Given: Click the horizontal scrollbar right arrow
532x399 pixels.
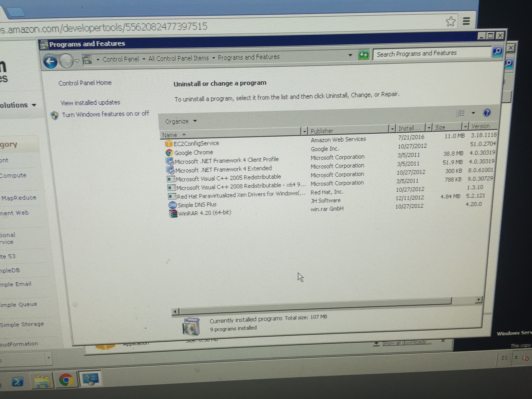Looking at the screenshot, I should (478, 299).
